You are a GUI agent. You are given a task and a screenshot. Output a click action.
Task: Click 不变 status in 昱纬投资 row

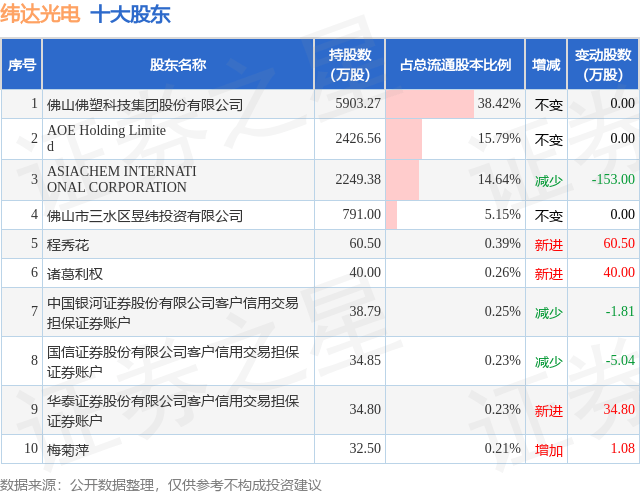click(x=549, y=216)
